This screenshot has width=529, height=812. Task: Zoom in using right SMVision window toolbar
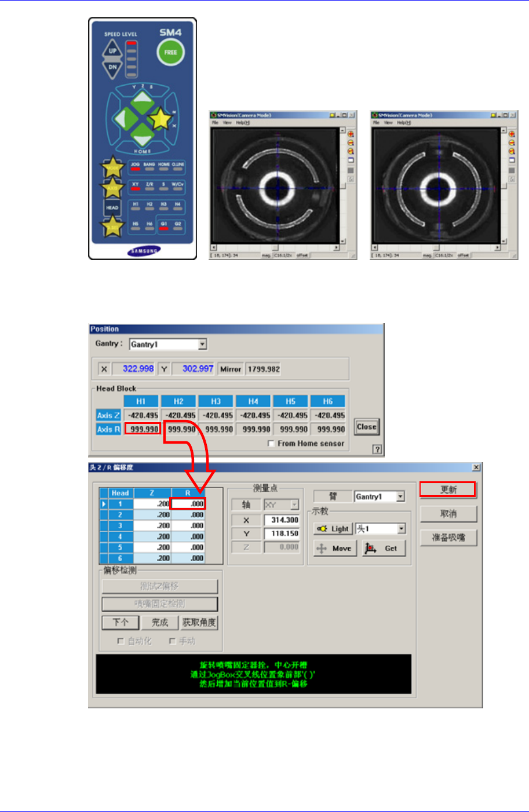pos(512,134)
